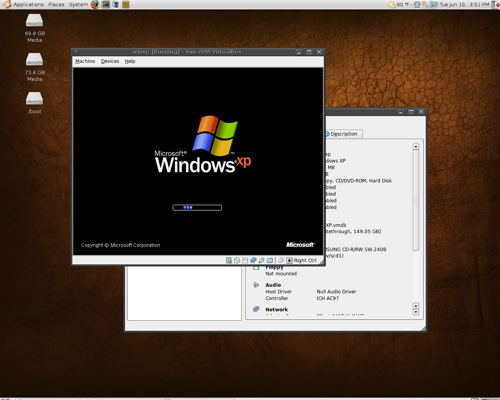Viewport: 500px width, 400px height.
Task: Click the details pane scroll up arrow
Action: point(416,147)
